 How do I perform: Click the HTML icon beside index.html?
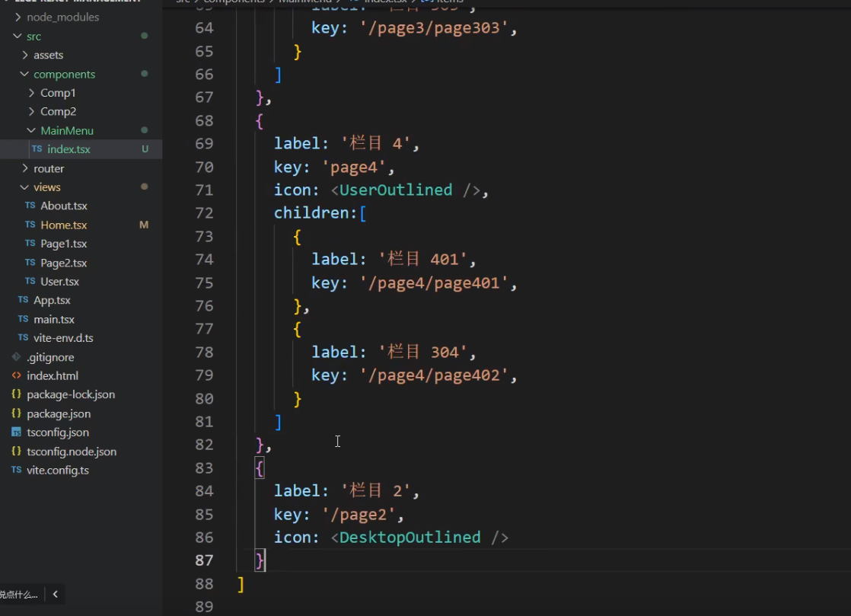click(x=17, y=375)
